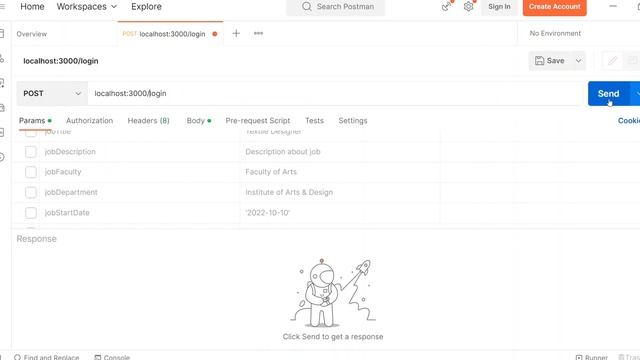The width and height of the screenshot is (640, 360).
Task: Open the settings gear icon
Action: 469,7
